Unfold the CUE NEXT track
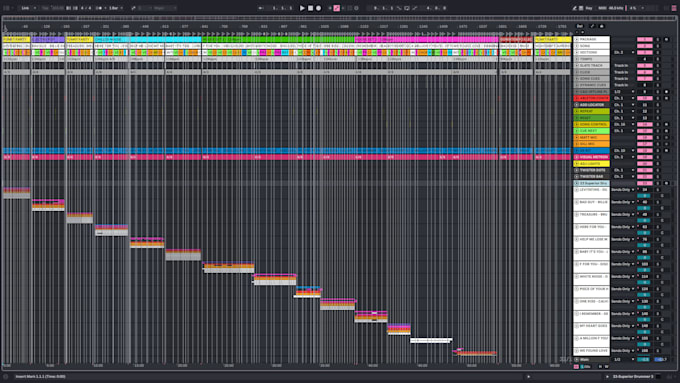Viewport: 680px width, 383px height. (x=577, y=131)
